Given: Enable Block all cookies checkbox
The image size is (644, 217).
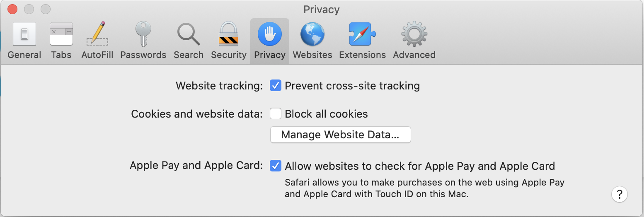Looking at the screenshot, I should [276, 114].
